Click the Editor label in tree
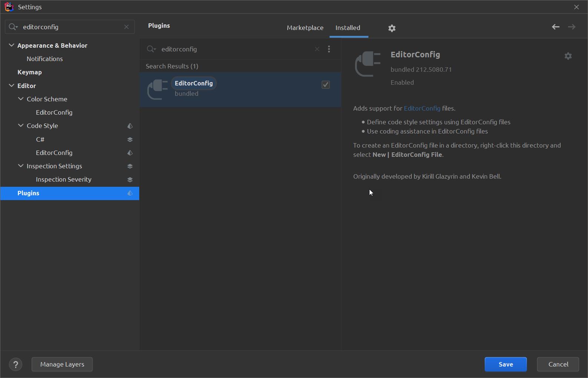This screenshot has height=378, width=588. (x=27, y=86)
